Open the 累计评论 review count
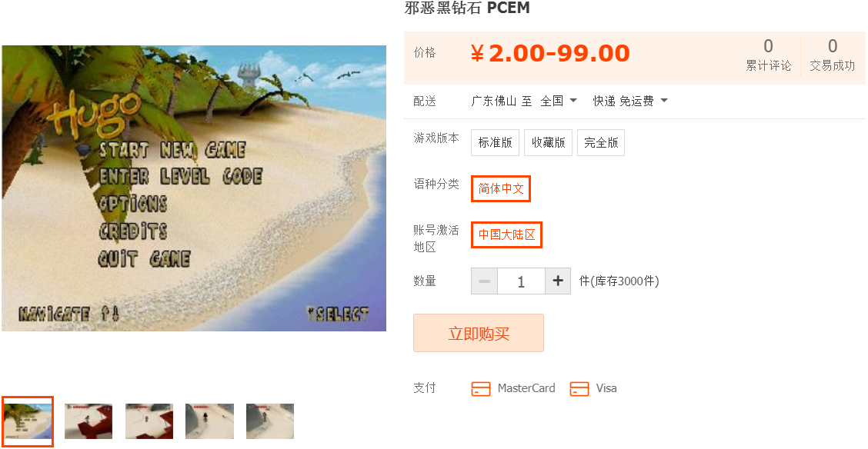 (768, 55)
